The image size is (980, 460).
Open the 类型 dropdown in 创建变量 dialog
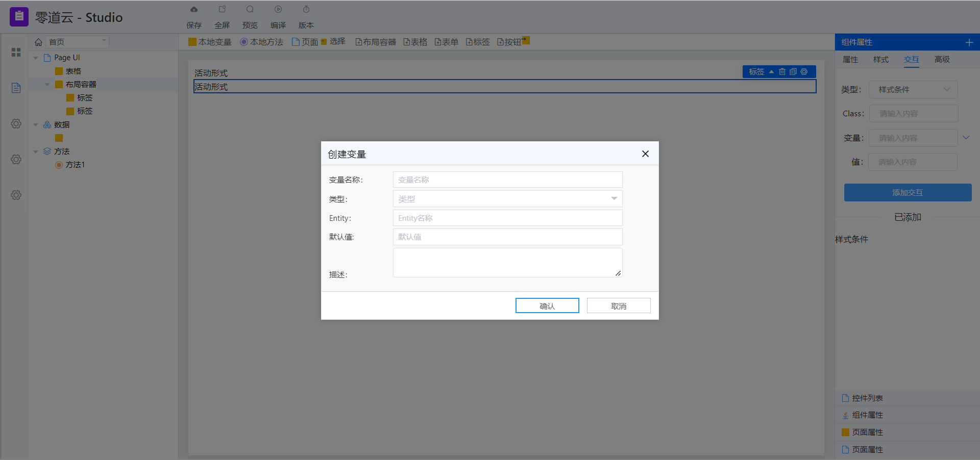point(507,199)
